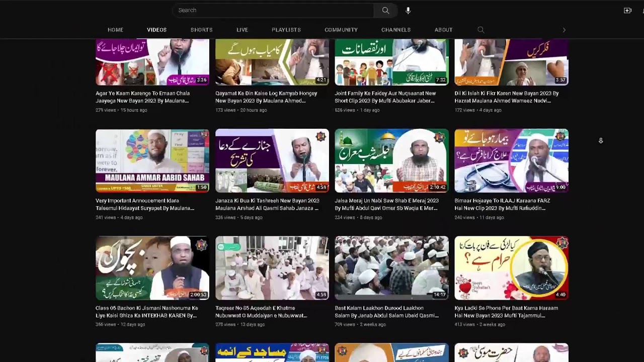Click '636 views • 1 day ago' text

tap(357, 110)
